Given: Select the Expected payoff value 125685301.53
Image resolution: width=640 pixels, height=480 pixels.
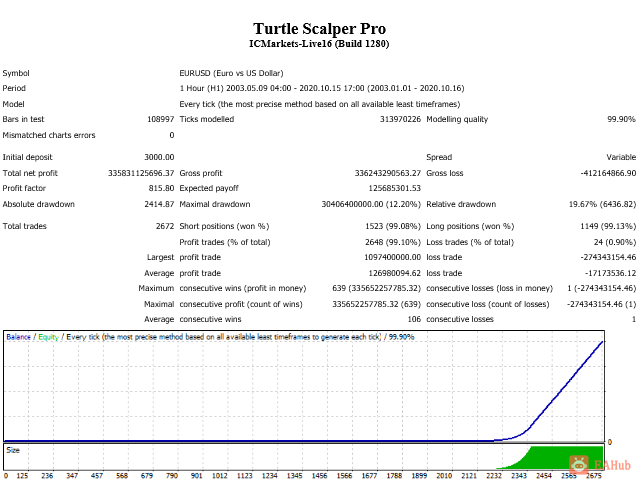Looking at the screenshot, I should tap(394, 188).
